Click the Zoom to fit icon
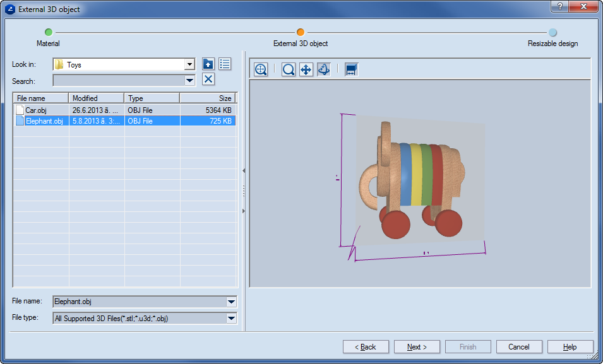The image size is (603, 364). 261,69
